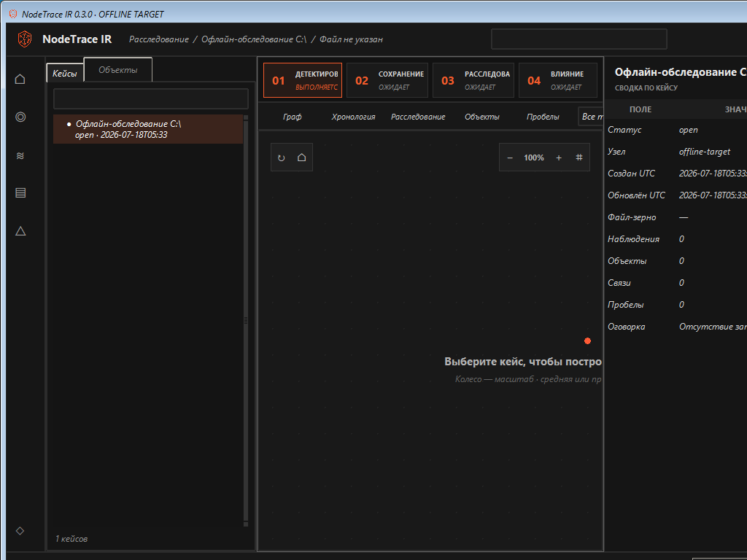Screen dimensions: 747x560
Task: Select the target circle sidebar icon
Action: click(x=20, y=117)
